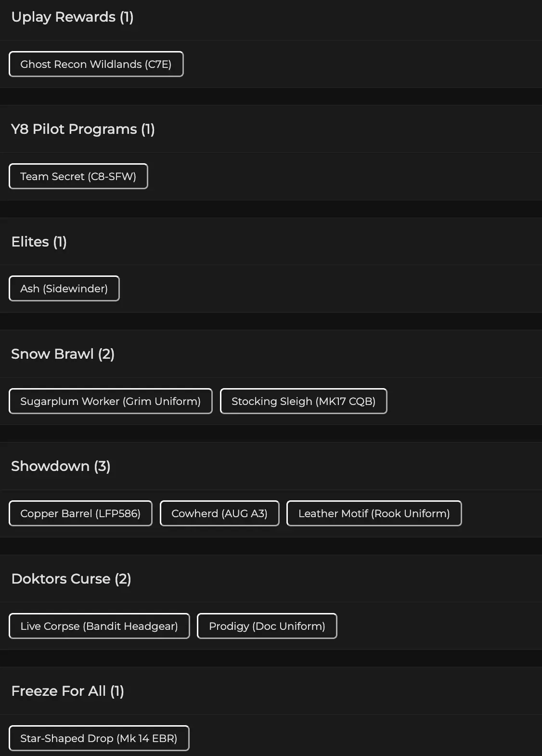Click the Freeze For All section title
The image size is (542, 756).
click(x=67, y=691)
